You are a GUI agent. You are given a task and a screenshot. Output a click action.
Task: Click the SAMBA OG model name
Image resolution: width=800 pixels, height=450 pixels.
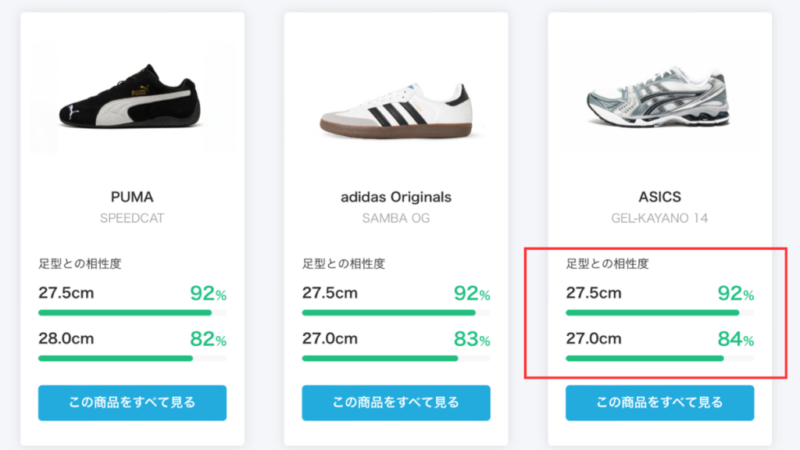pos(396,218)
